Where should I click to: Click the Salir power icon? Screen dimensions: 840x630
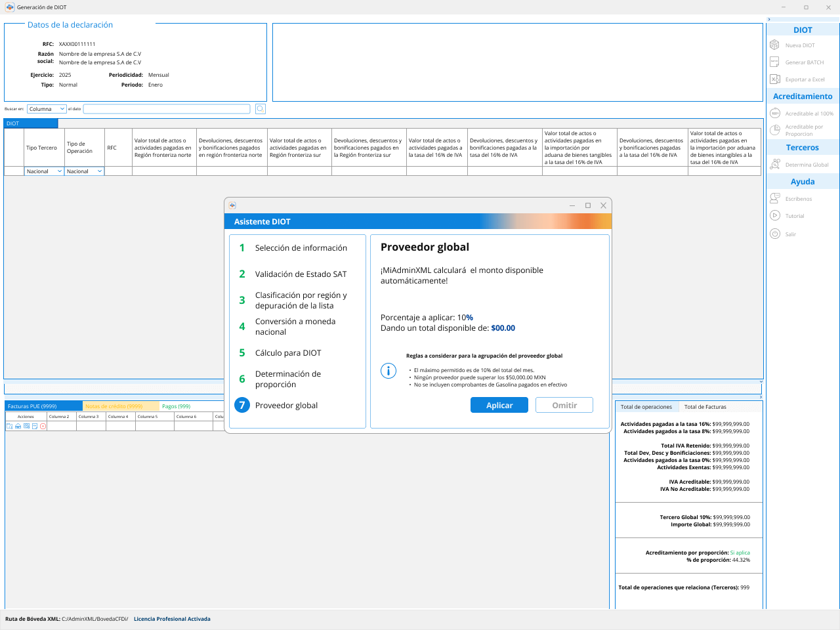[x=774, y=234]
